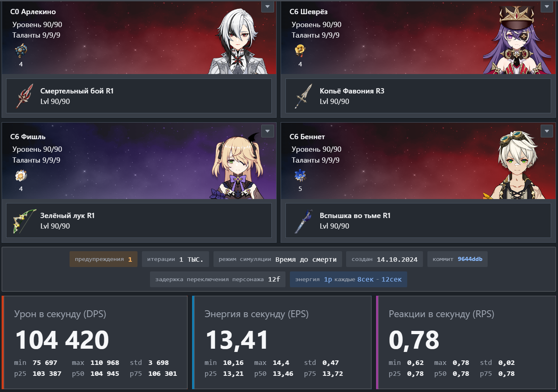Open the commit link 9644ddb
This screenshot has width=558, height=392.
click(470, 259)
